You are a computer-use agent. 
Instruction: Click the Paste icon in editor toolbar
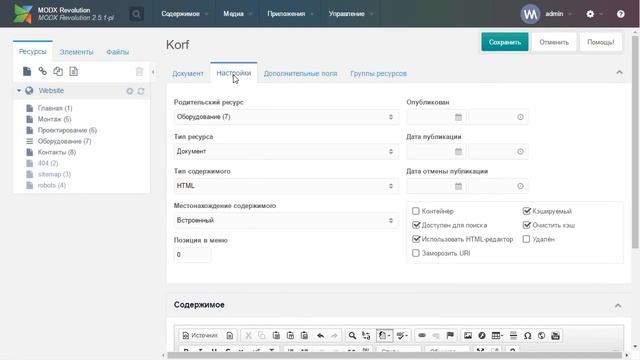pyautogui.click(x=276, y=336)
